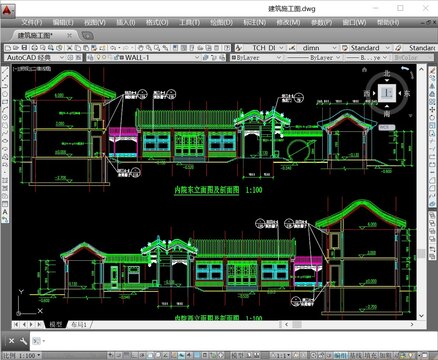Click the Cut scissors icon in toolbar
The height and width of the screenshot is (360, 438).
(x=69, y=48)
